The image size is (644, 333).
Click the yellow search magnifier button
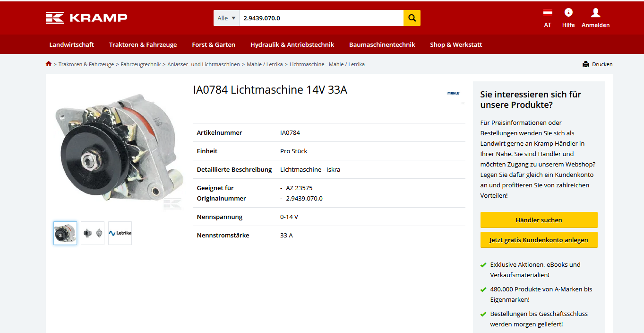coord(412,18)
